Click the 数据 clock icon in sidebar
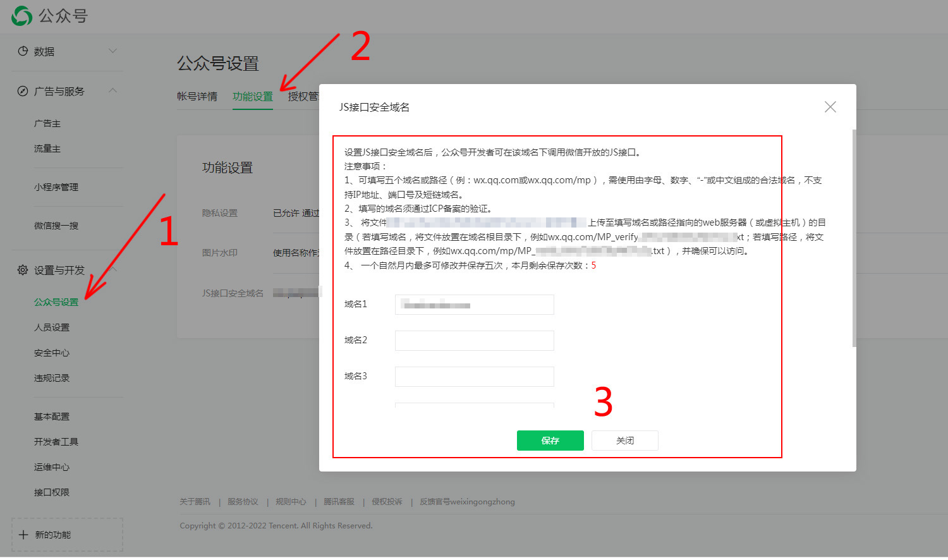Screen dimensions: 948x560 coord(23,51)
